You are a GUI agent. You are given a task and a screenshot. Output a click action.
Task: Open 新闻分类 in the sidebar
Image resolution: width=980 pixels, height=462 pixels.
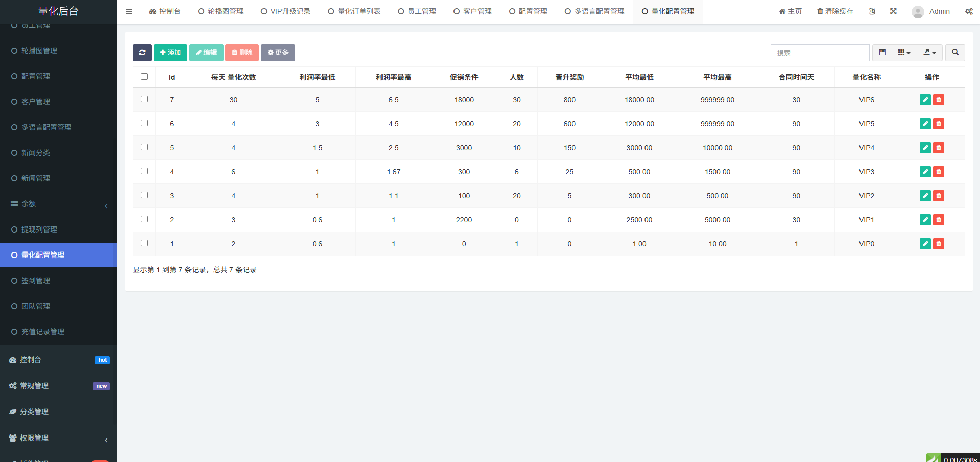(59, 153)
